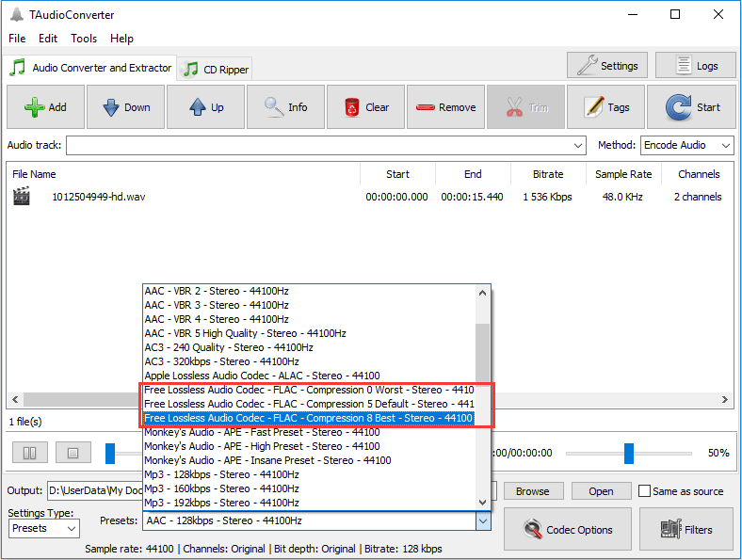
Task: Select AC3 - 320kbps preset
Action: [309, 361]
